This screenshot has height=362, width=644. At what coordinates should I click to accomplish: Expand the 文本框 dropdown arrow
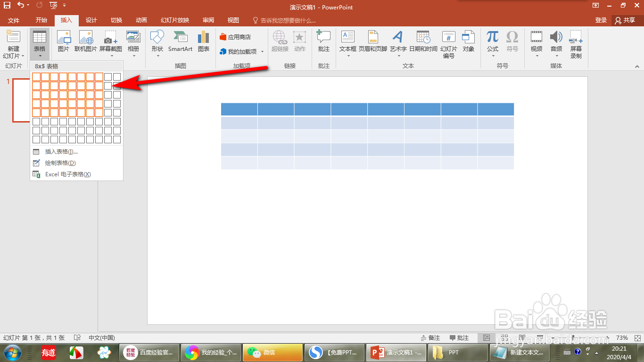pos(348,56)
